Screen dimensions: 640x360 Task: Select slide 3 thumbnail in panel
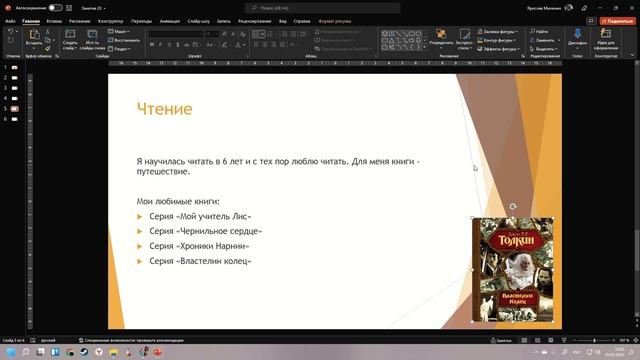(14, 88)
